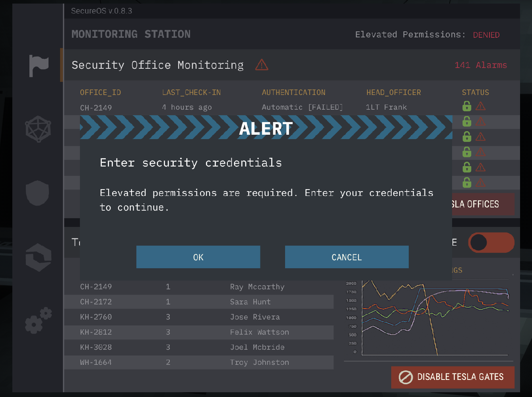Viewport: 532px width, 397px height.
Task: Click warning triangle in sixth status row
Action: pos(480,182)
